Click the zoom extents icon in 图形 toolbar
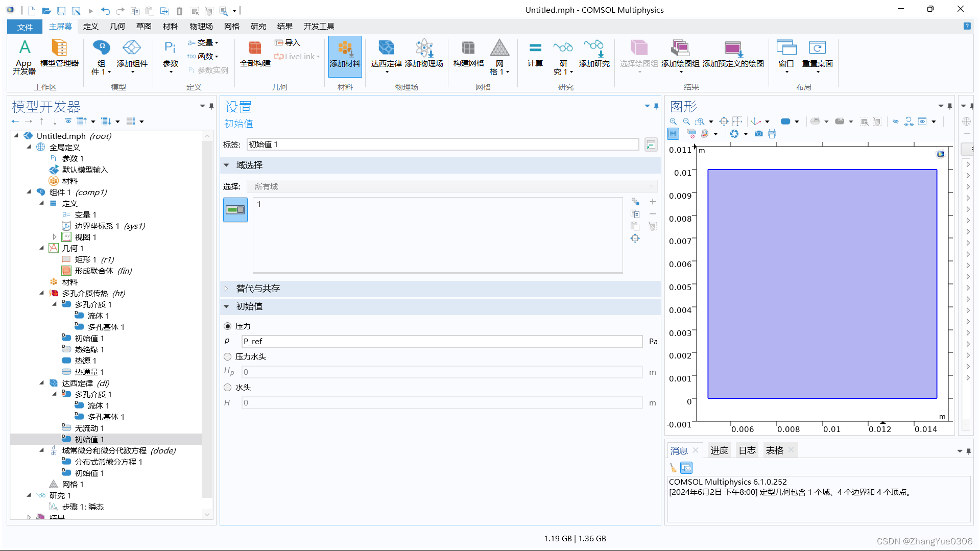980x551 pixels. (724, 122)
